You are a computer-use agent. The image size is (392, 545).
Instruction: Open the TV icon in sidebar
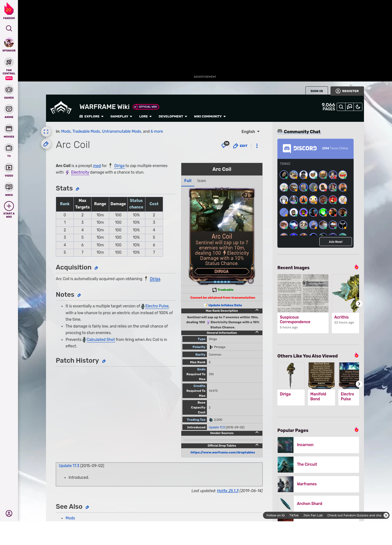click(x=9, y=148)
